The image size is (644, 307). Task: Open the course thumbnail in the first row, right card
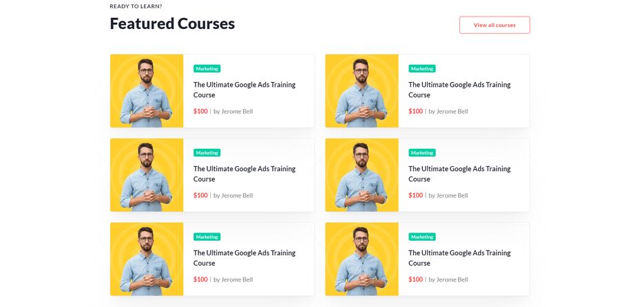(362, 91)
